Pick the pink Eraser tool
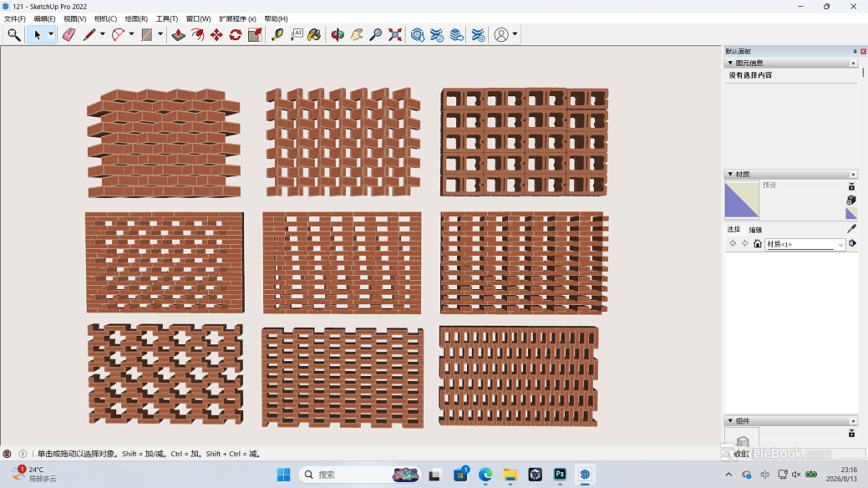This screenshot has width=868, height=488. pyautogui.click(x=69, y=35)
